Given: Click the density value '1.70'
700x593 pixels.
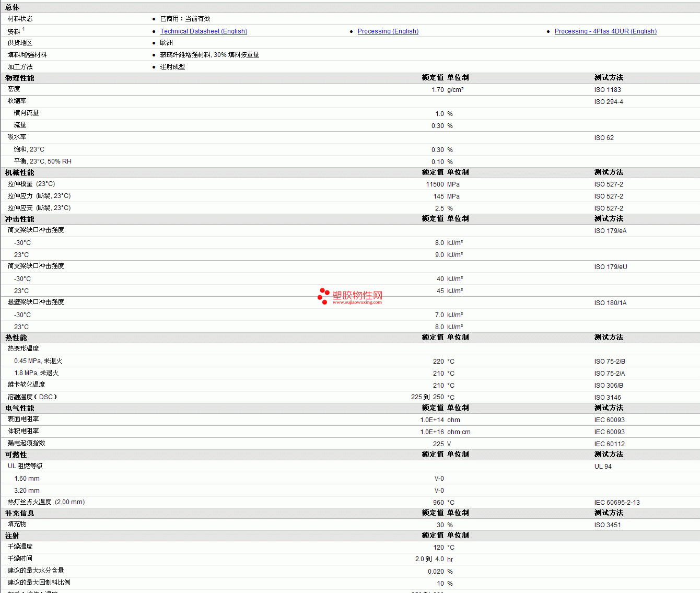Looking at the screenshot, I should pos(438,90).
